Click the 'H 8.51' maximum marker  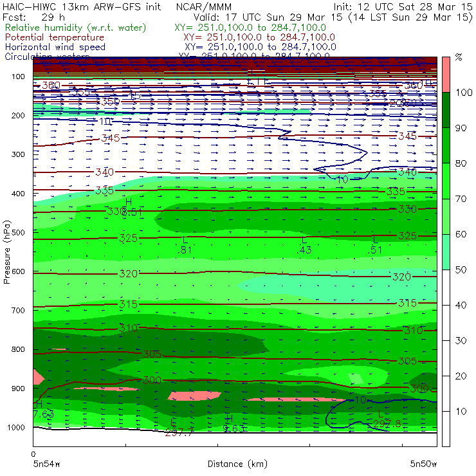(x=131, y=207)
